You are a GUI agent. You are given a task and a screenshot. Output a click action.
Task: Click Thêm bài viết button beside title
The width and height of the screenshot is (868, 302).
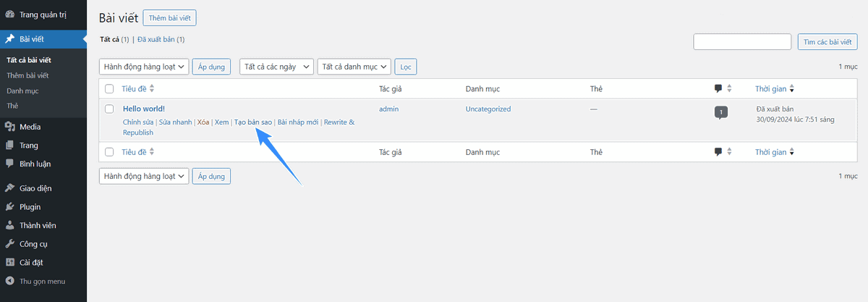(170, 18)
